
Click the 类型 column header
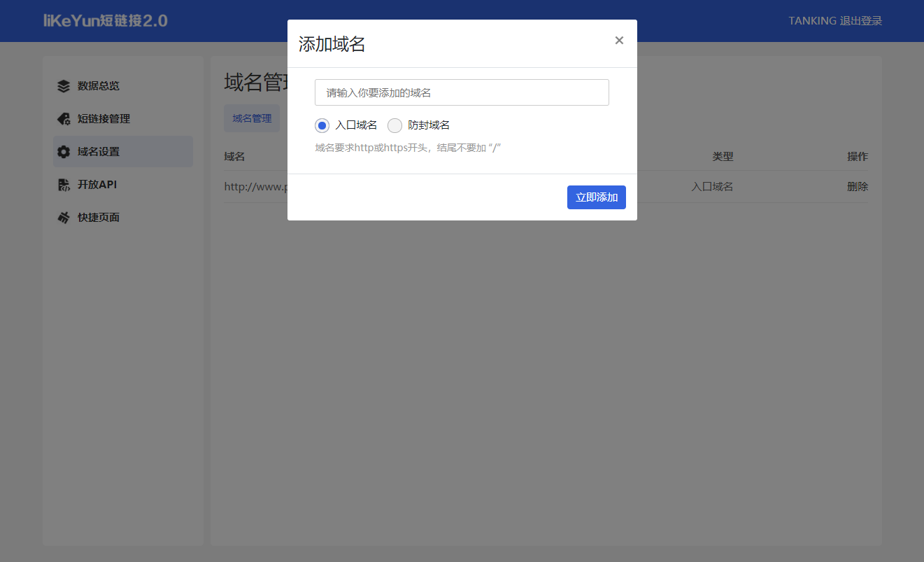coord(723,157)
